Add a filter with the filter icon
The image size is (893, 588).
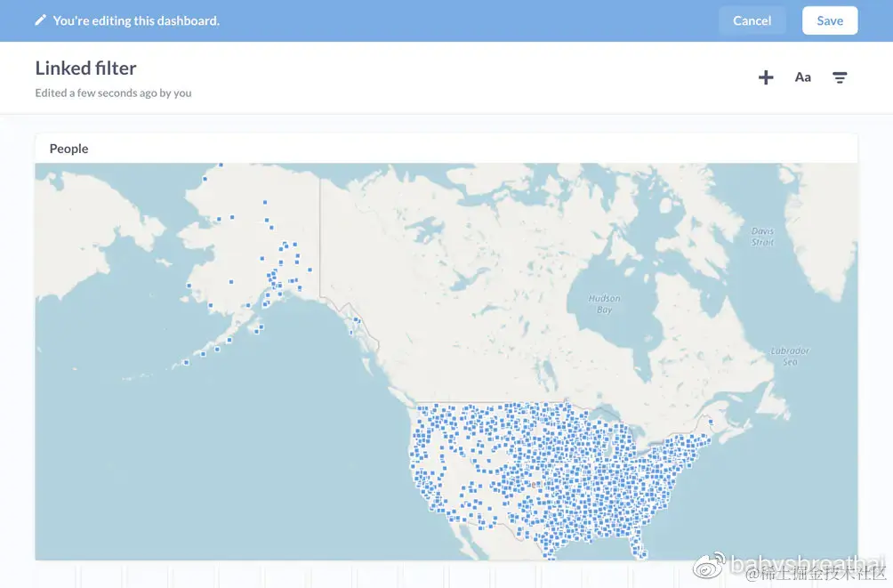[x=840, y=77]
